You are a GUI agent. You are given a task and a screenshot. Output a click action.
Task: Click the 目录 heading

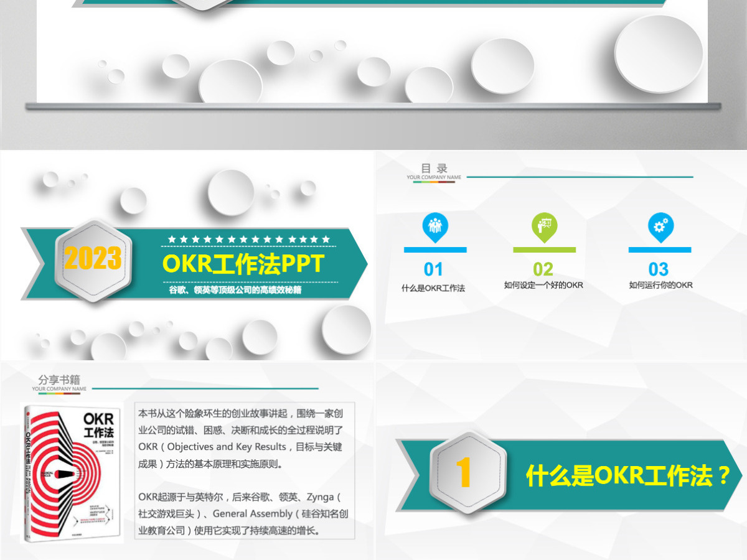(435, 168)
